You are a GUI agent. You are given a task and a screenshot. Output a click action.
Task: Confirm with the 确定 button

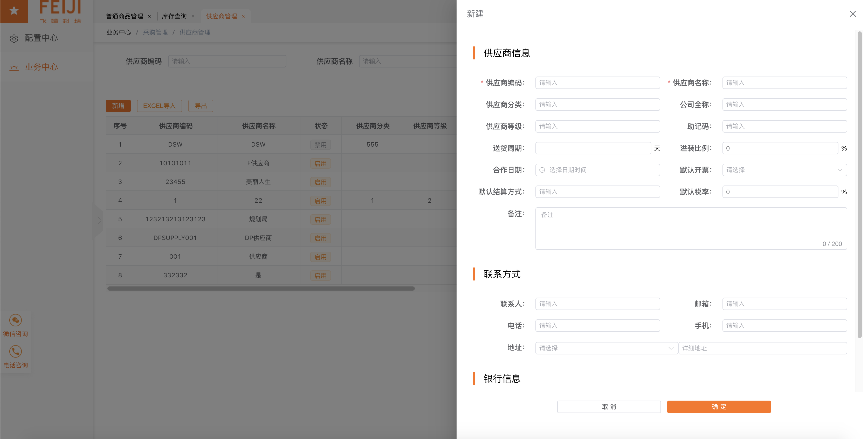click(719, 407)
